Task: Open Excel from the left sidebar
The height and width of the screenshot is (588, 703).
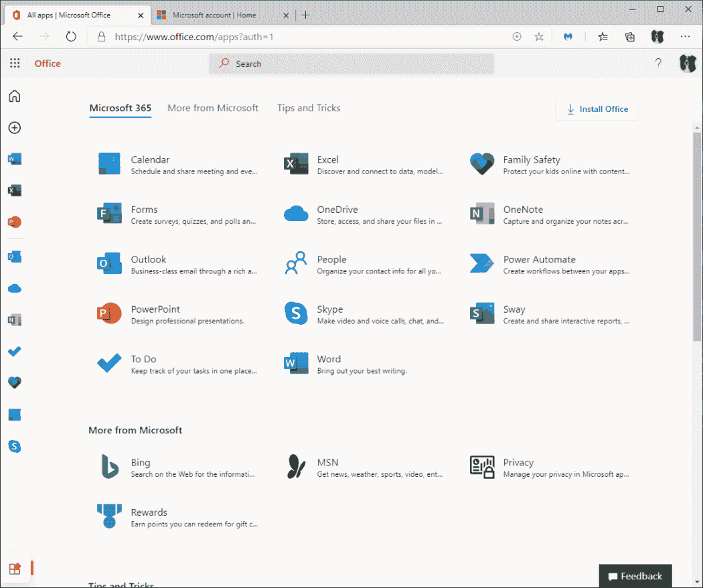Action: tap(14, 190)
